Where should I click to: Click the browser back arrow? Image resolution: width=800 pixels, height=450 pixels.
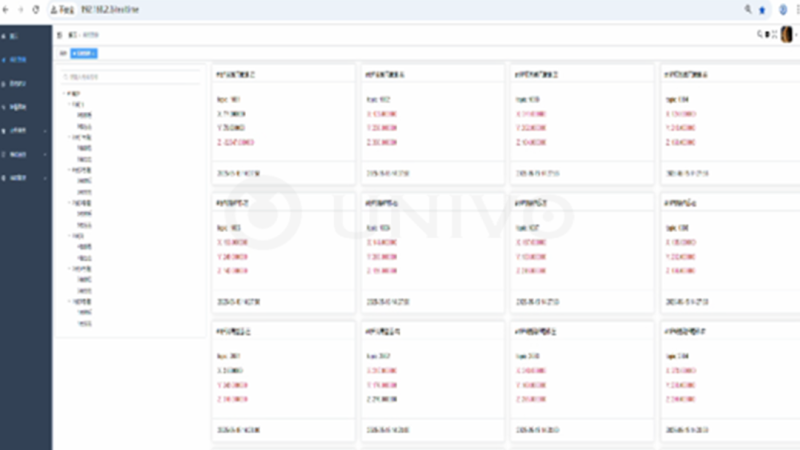point(6,10)
